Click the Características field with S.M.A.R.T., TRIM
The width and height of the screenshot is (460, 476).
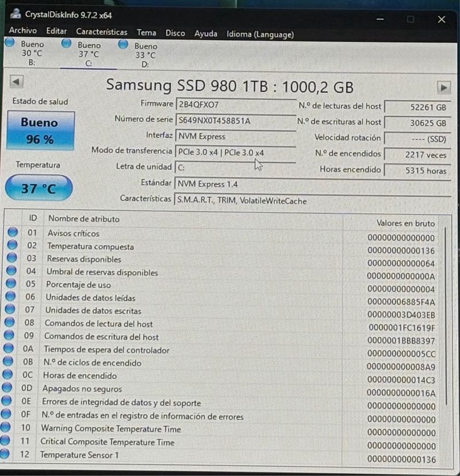[x=312, y=200]
